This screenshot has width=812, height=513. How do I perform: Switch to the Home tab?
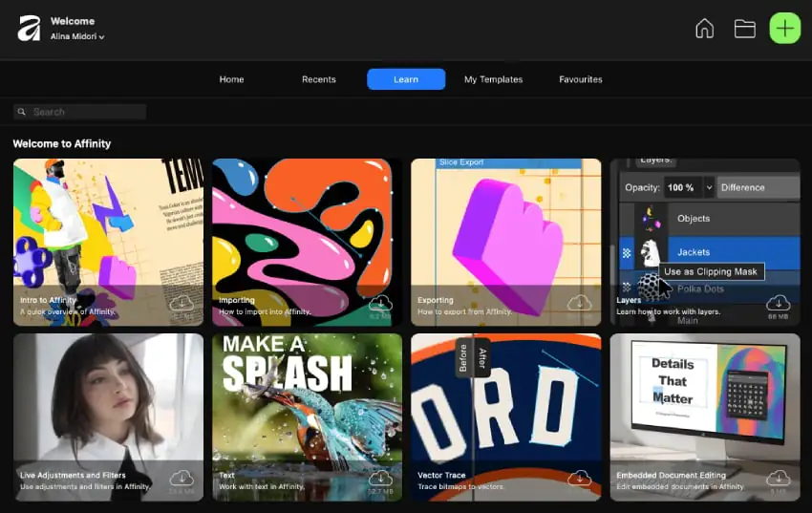point(231,79)
